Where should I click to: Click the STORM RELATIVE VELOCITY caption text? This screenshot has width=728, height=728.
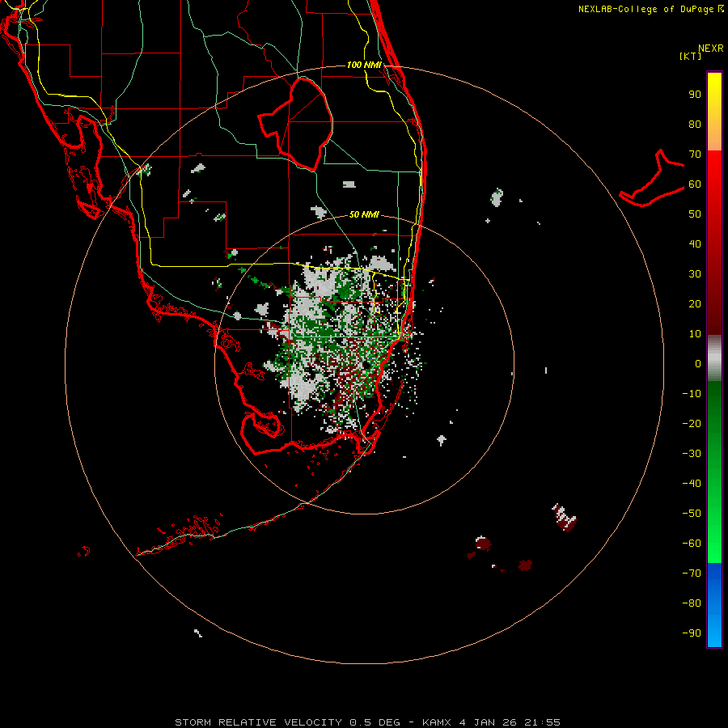tap(258, 722)
